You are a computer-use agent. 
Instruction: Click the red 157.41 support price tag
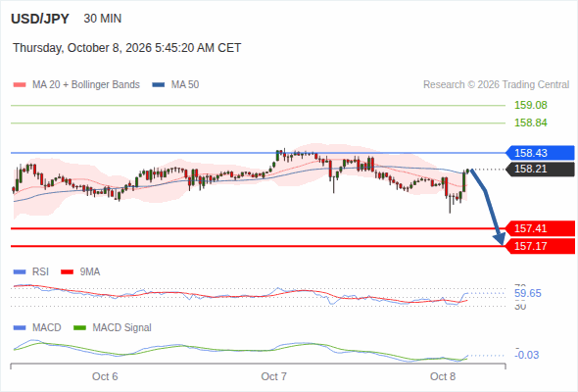541,228
